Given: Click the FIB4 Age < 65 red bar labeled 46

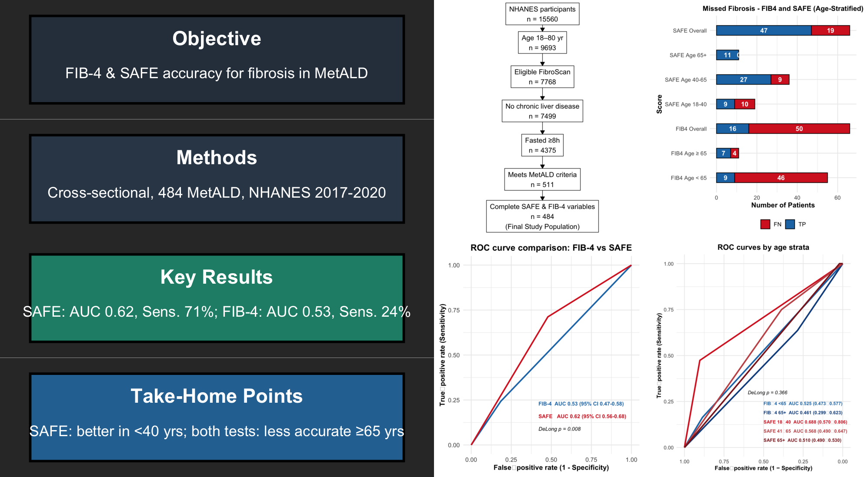Looking at the screenshot, I should tap(781, 178).
